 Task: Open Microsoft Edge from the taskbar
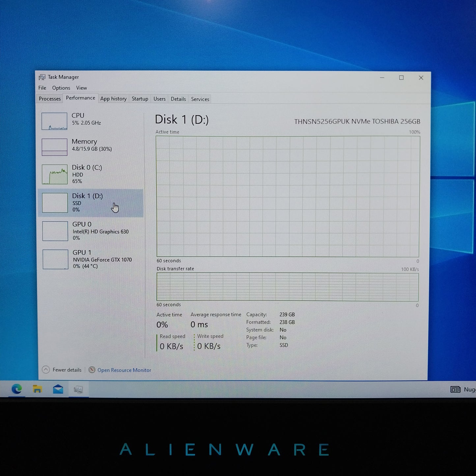pyautogui.click(x=16, y=389)
